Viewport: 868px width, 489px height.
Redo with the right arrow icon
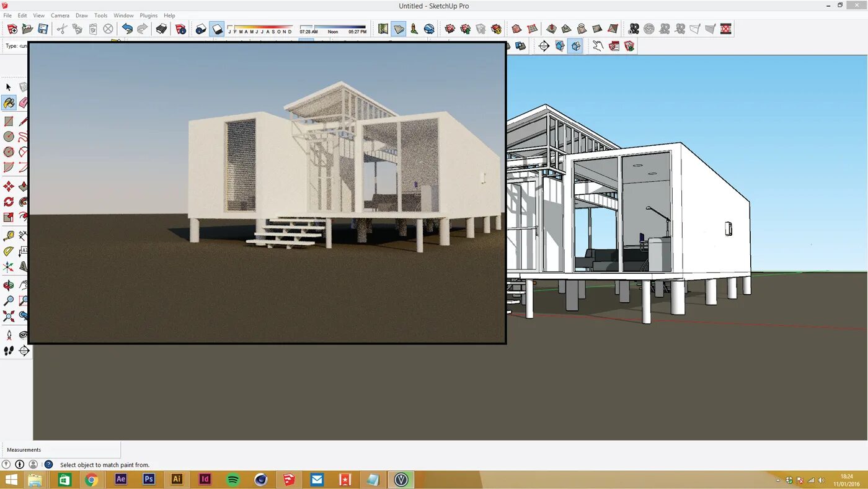143,29
